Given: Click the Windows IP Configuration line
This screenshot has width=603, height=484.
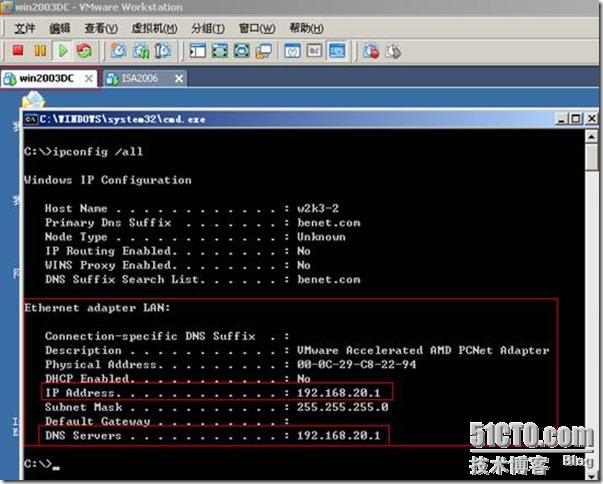Looking at the screenshot, I should [x=108, y=180].
